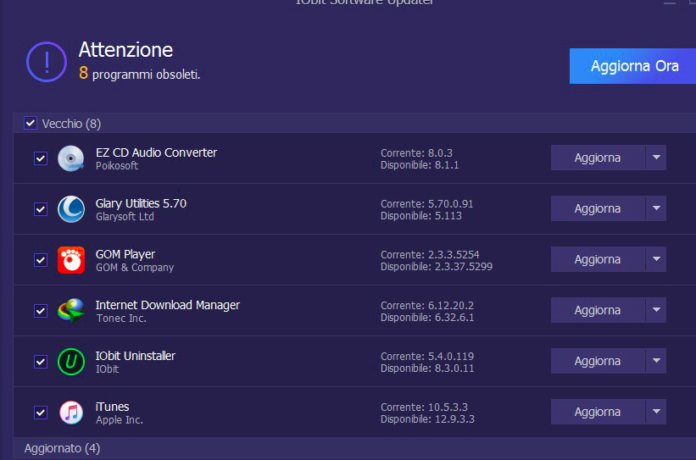Click the EZ CD Audio Converter disc icon
The height and width of the screenshot is (460, 696).
pos(71,158)
